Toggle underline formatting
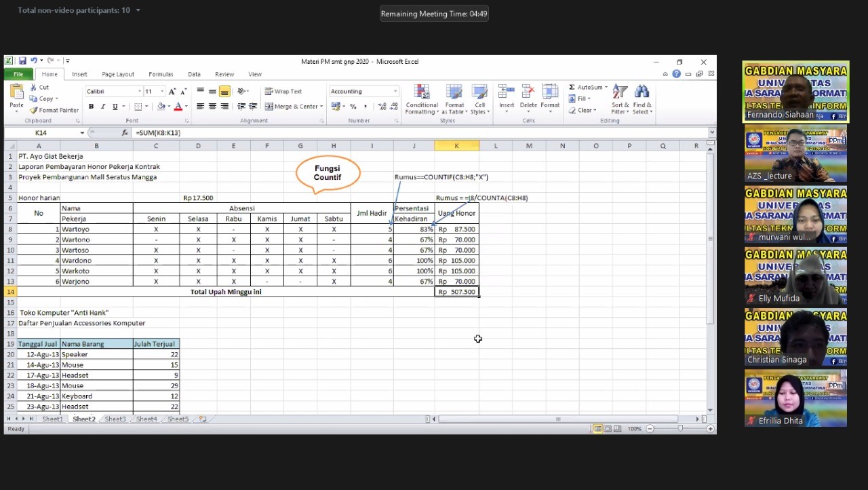Viewport: 868px width, 490px height. 115,107
